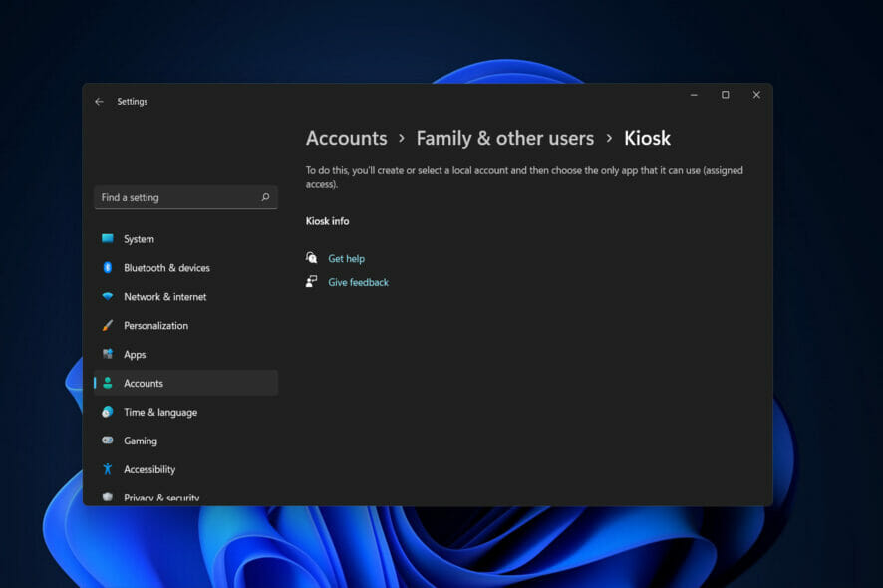
Task: Click the Personalization paintbrush icon
Action: (x=107, y=325)
